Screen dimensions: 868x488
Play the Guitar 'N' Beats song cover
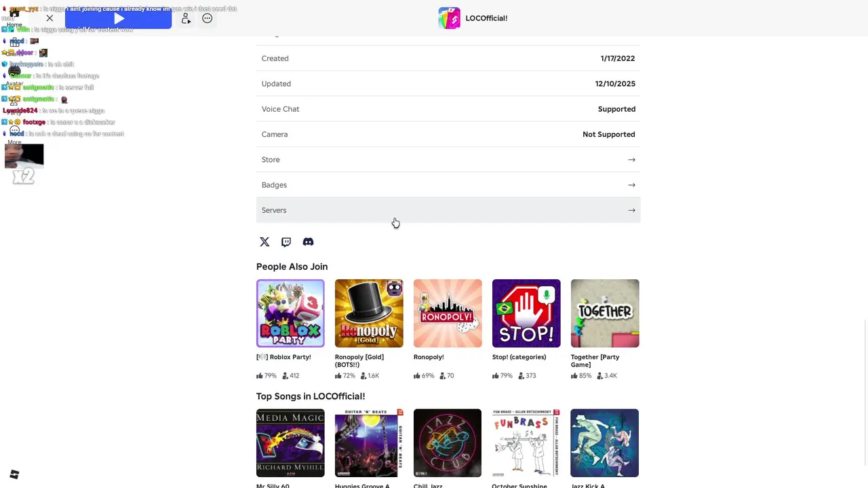[369, 443]
